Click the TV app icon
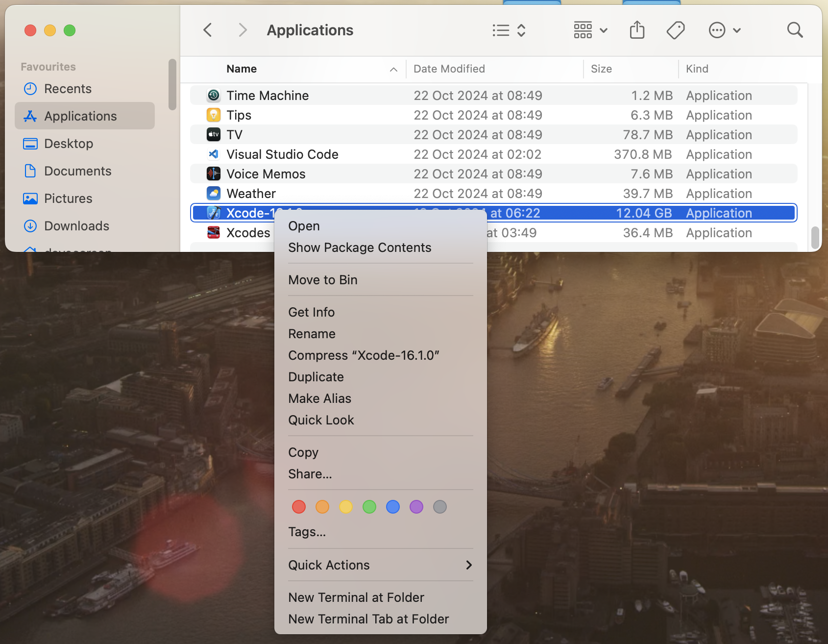Viewport: 828px width, 644px height. pos(214,135)
